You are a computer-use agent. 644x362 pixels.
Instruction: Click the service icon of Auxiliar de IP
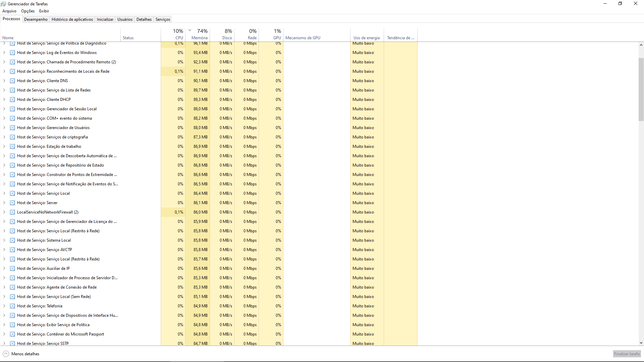click(12, 268)
